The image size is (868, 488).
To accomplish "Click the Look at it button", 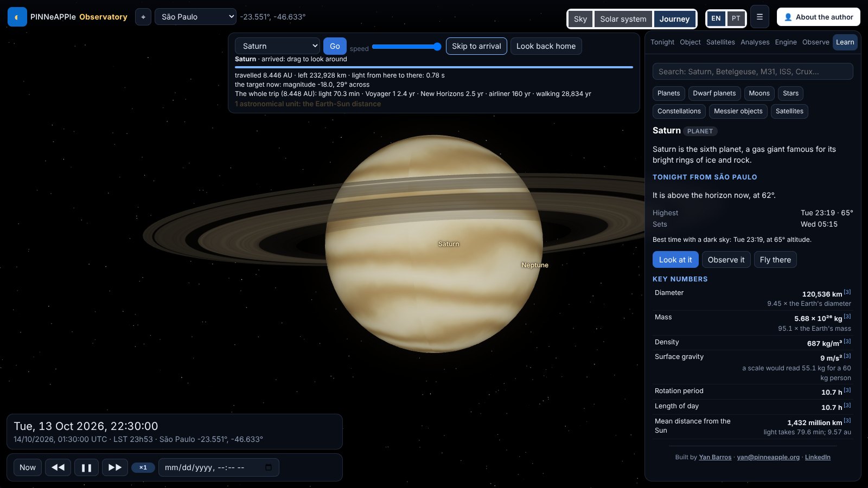I will coord(675,260).
